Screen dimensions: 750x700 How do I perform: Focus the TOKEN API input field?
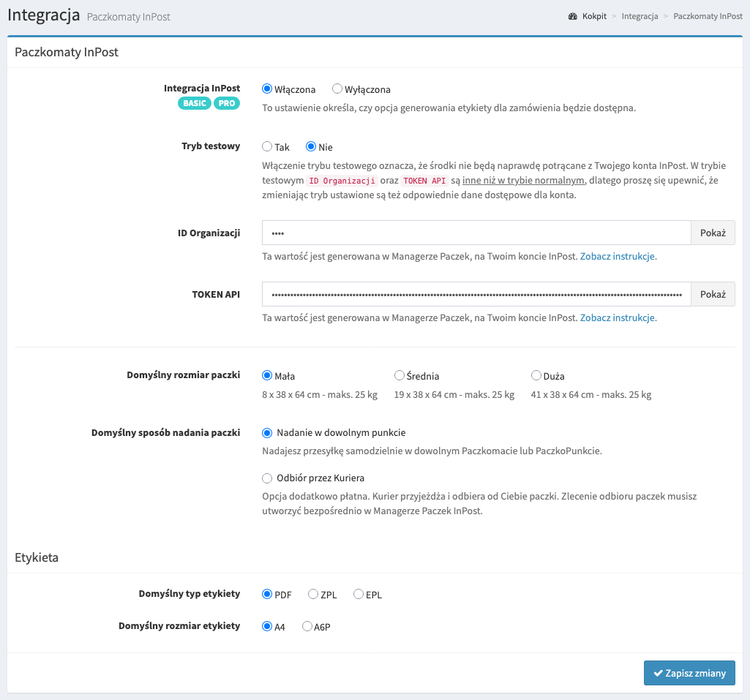click(x=476, y=295)
